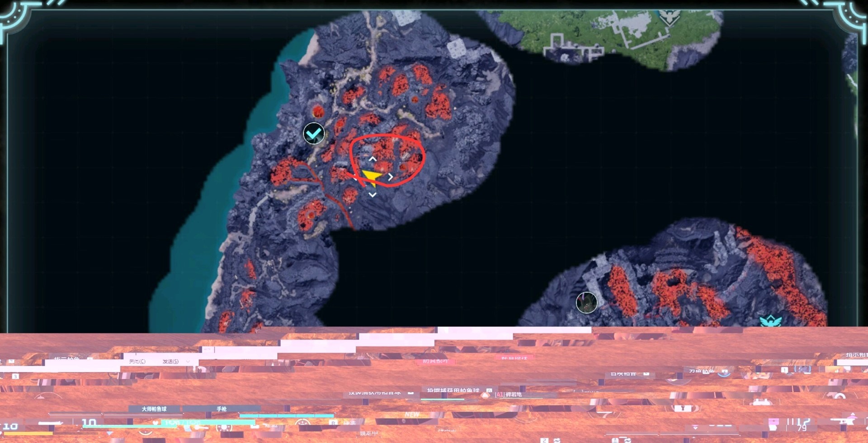868x443 pixels.
Task: Click the [41] 烨岩龟 pal name entry
Action: pyautogui.click(x=508, y=394)
